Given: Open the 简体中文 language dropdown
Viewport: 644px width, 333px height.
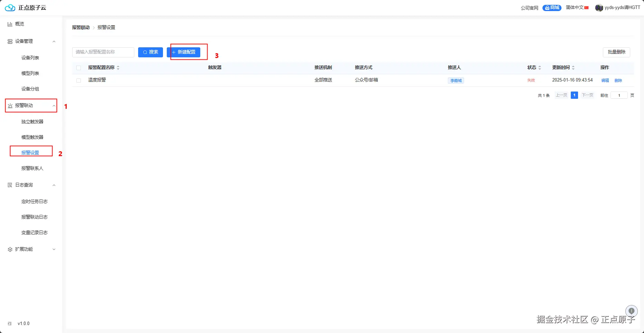Looking at the screenshot, I should [577, 8].
